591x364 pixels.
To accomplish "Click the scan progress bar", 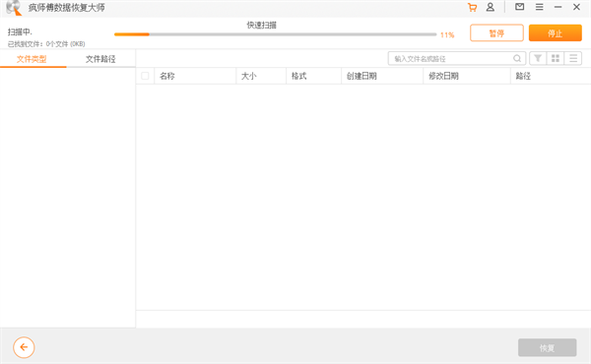I will [x=275, y=34].
